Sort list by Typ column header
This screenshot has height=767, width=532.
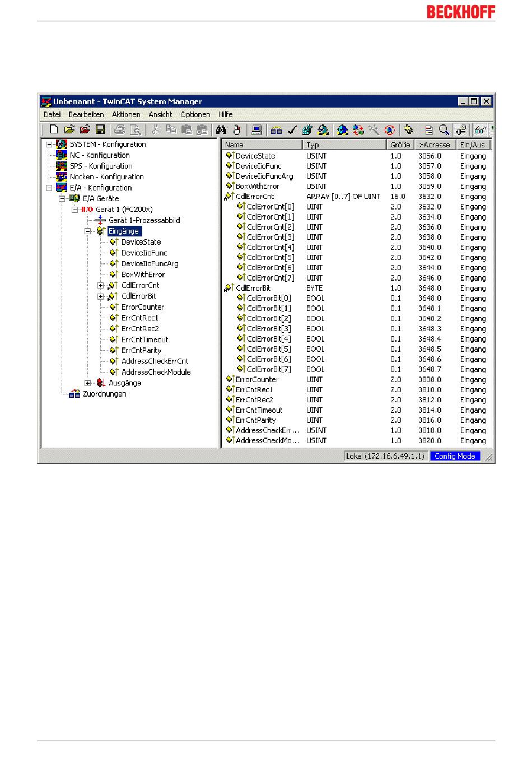(x=345, y=145)
